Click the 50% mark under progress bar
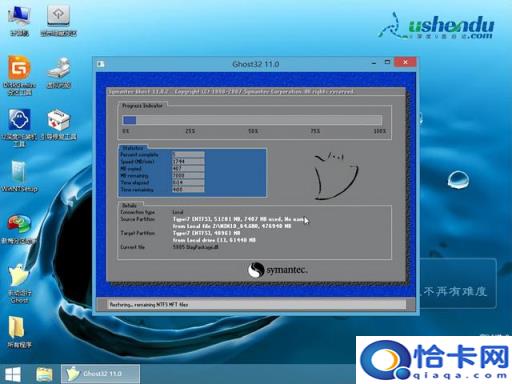Image resolution: width=512 pixels, height=384 pixels. coord(253,131)
